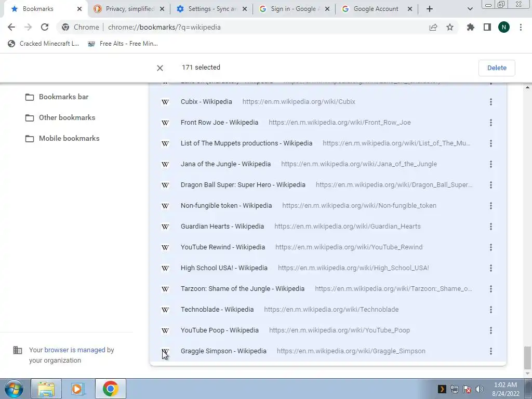
Task: Switch to the Sign in - Google tab
Action: [294, 9]
